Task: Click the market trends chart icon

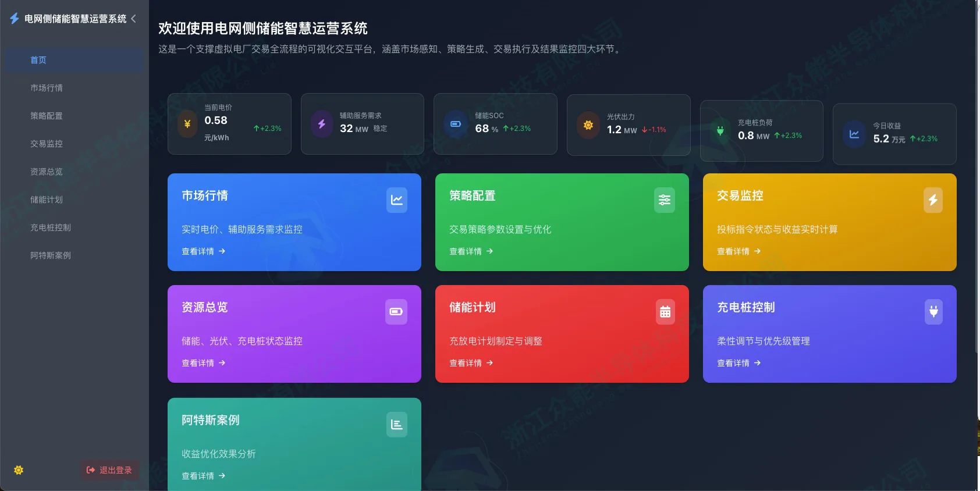Action: click(x=397, y=200)
